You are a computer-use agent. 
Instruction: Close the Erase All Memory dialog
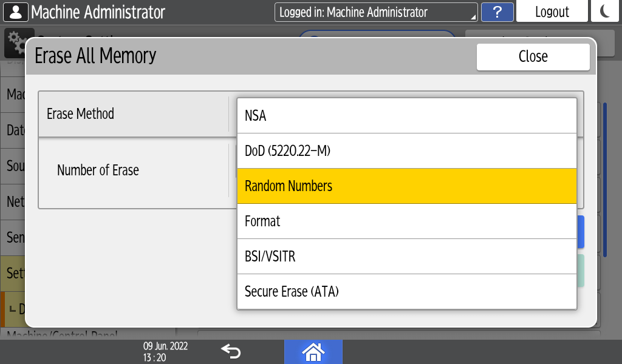coord(533,56)
